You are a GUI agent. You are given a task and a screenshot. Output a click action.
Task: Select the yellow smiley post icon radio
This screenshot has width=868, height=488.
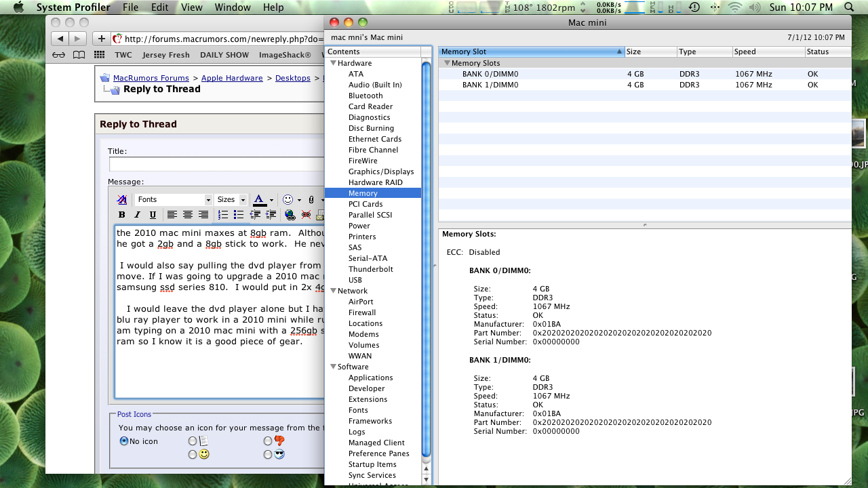193,455
